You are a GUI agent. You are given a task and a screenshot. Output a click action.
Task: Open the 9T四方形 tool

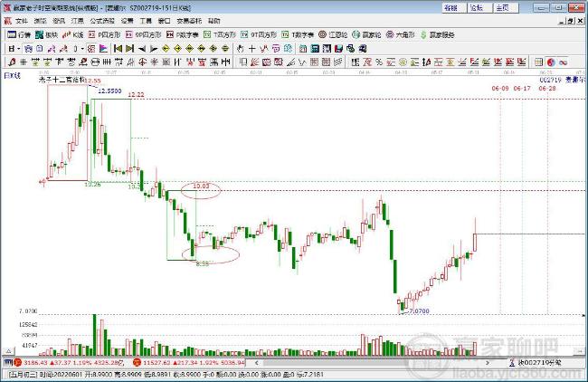[259, 35]
